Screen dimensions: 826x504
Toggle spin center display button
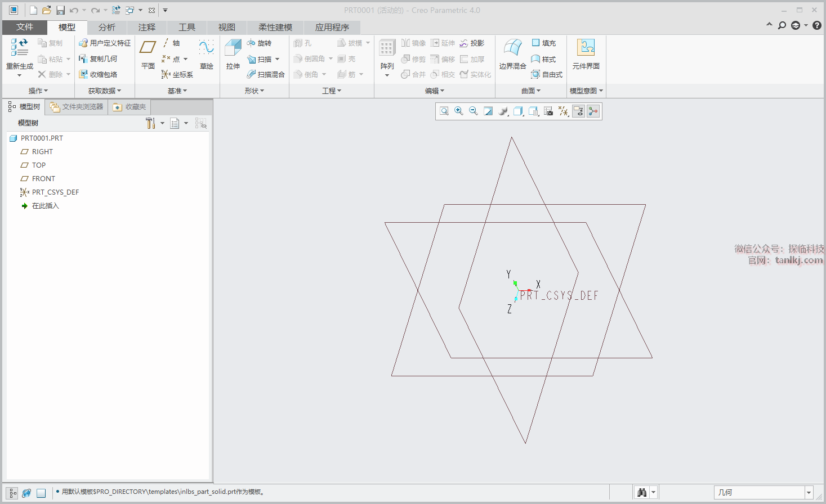click(593, 111)
